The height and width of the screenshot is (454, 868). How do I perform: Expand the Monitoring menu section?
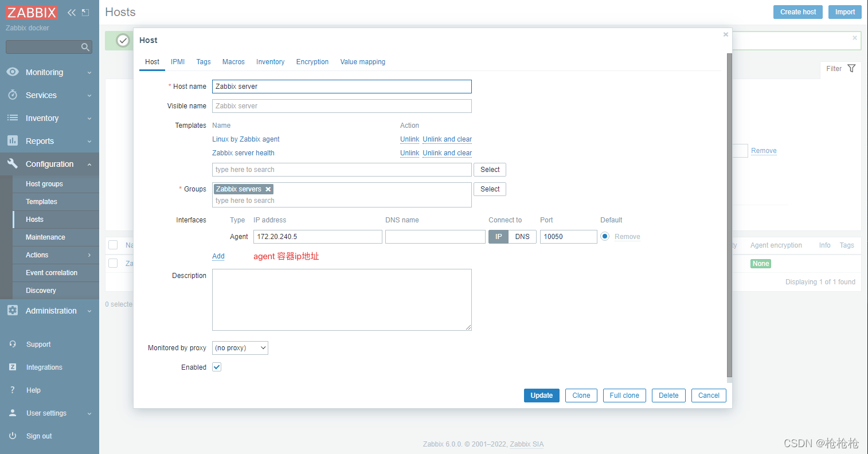pyautogui.click(x=89, y=73)
